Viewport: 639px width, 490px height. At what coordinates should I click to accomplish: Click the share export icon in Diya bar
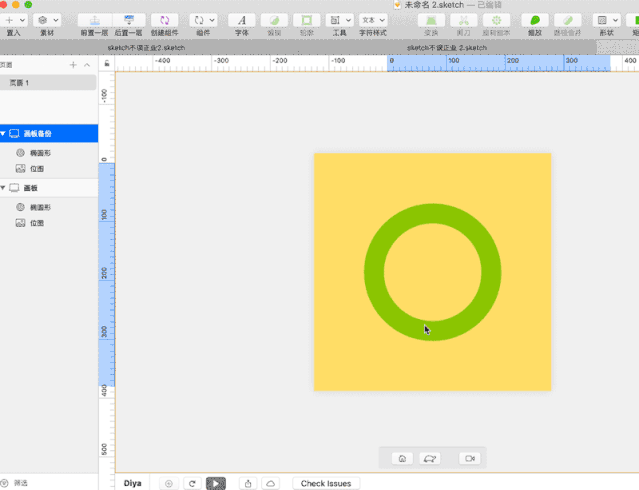point(248,483)
